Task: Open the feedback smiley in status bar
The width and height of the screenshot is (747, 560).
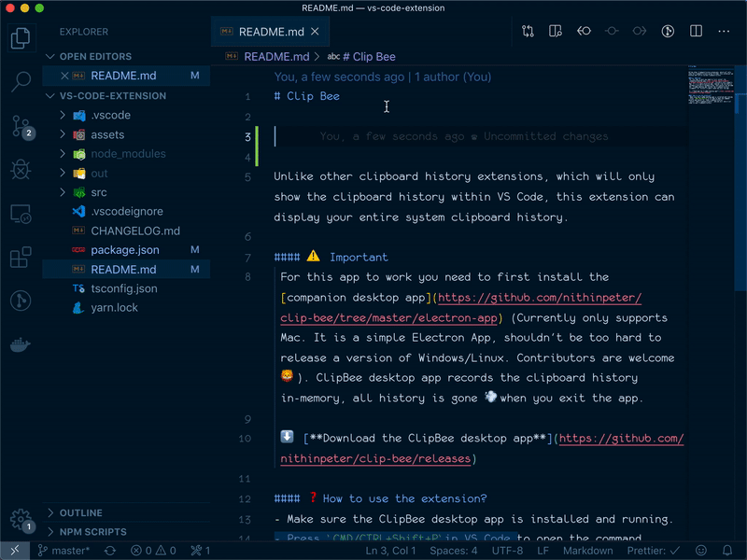Action: [x=701, y=551]
